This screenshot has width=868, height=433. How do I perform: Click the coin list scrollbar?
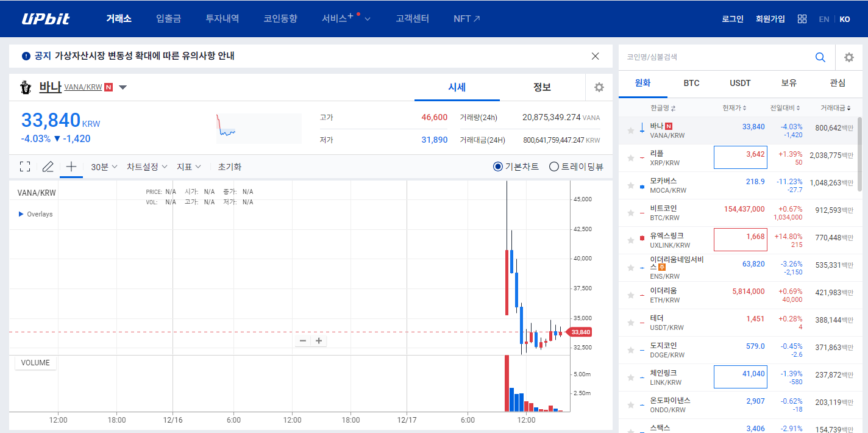point(859,154)
